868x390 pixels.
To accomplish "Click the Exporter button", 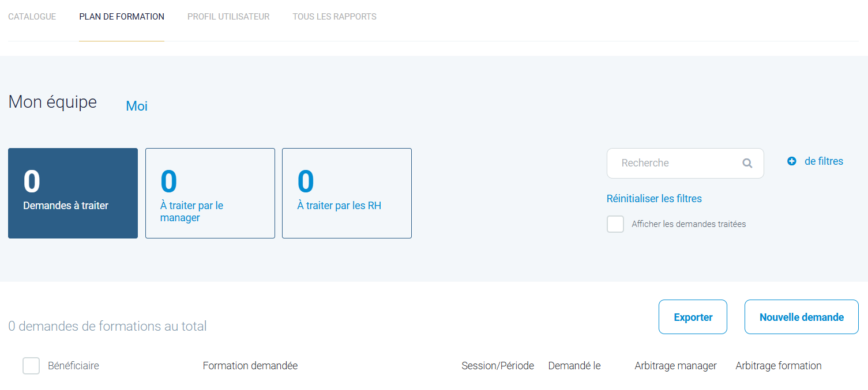I will point(693,317).
